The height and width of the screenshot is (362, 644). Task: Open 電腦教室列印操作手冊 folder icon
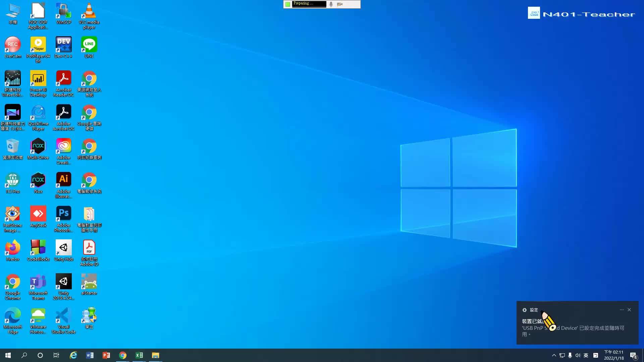point(89,219)
